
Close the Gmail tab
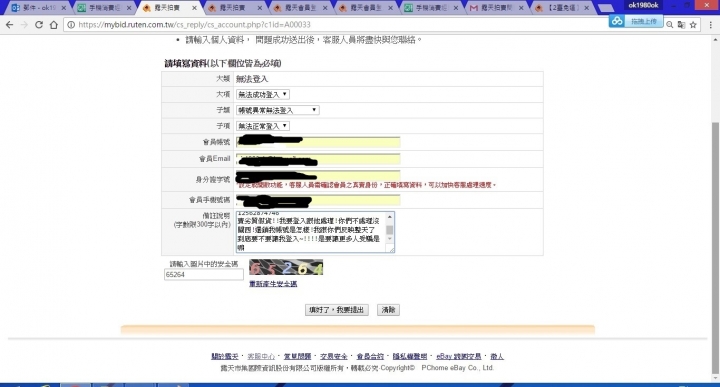(521, 8)
